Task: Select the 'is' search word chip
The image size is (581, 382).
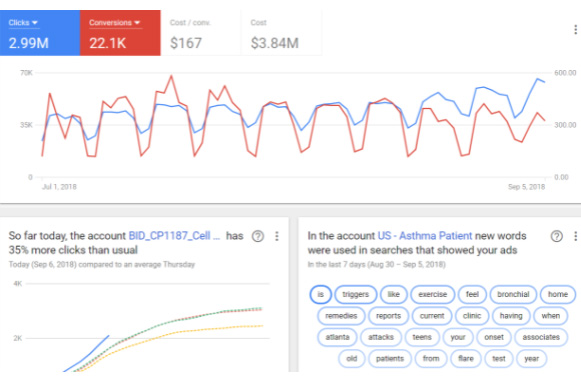Action: (x=321, y=295)
